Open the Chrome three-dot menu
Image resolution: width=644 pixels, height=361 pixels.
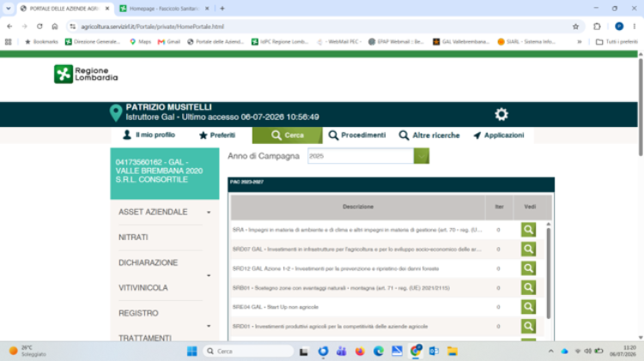click(635, 27)
